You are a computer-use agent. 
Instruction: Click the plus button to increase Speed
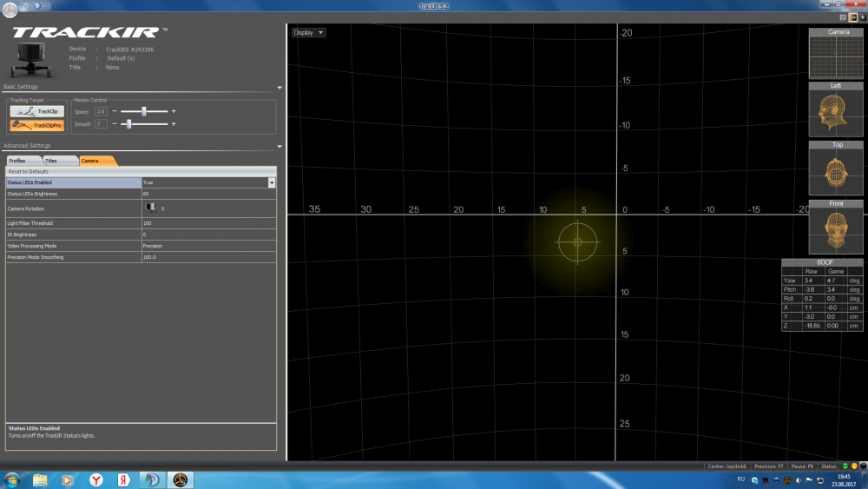click(174, 111)
